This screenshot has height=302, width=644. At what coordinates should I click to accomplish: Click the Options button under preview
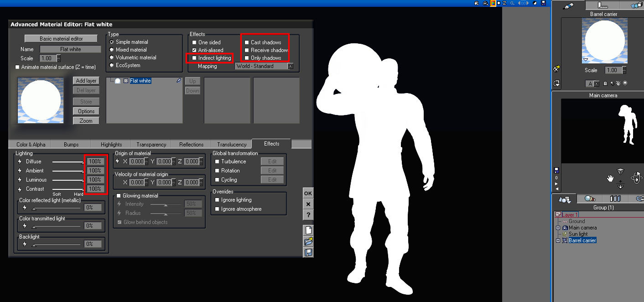[86, 111]
